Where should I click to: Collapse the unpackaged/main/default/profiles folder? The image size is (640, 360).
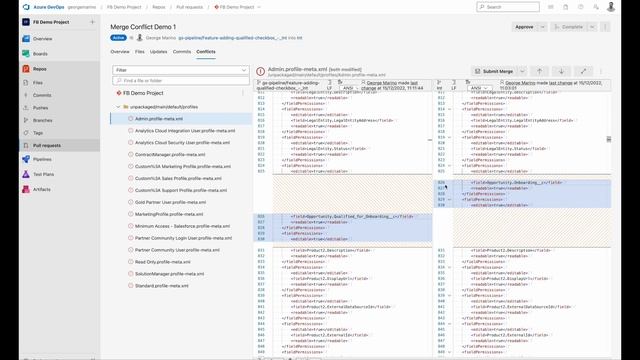pos(118,107)
